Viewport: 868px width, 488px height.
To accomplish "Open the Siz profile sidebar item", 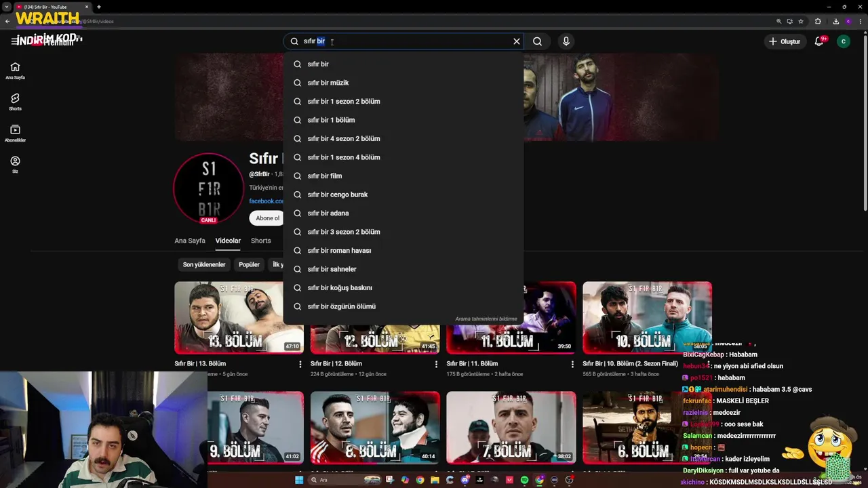I will [15, 165].
